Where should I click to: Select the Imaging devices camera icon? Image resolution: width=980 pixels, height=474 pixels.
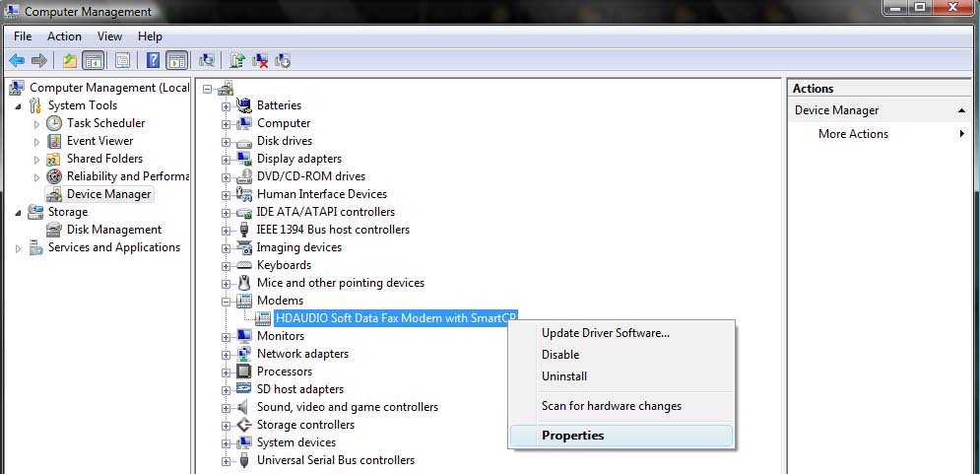243,247
